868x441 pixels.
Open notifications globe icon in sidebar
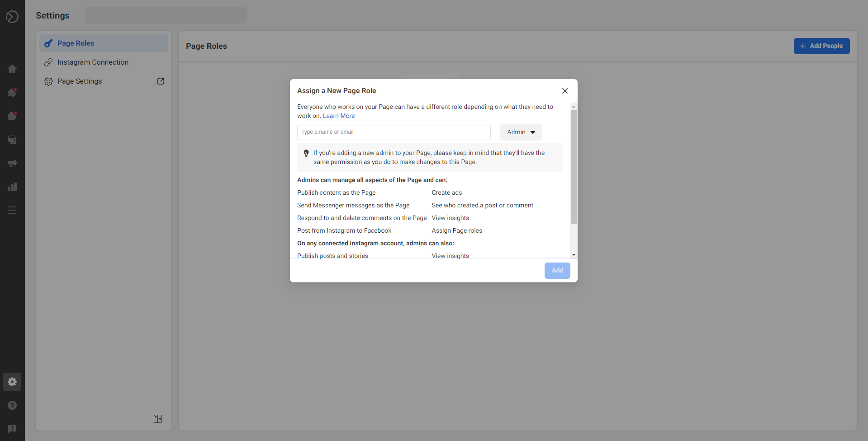click(x=12, y=93)
